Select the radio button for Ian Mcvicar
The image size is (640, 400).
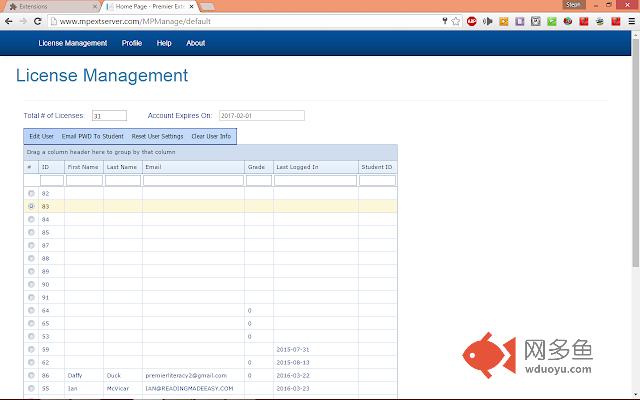click(x=31, y=388)
